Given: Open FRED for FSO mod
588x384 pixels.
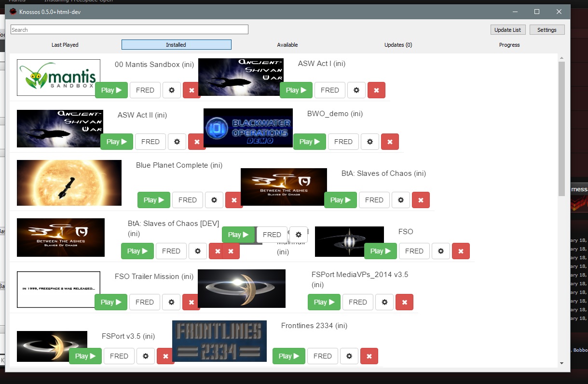Looking at the screenshot, I should click(414, 251).
